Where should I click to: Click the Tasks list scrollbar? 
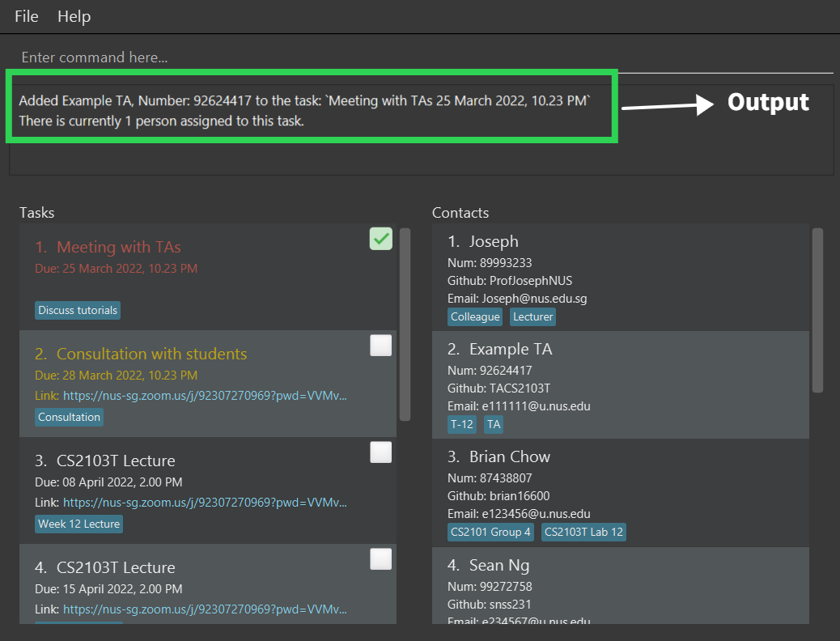(405, 325)
